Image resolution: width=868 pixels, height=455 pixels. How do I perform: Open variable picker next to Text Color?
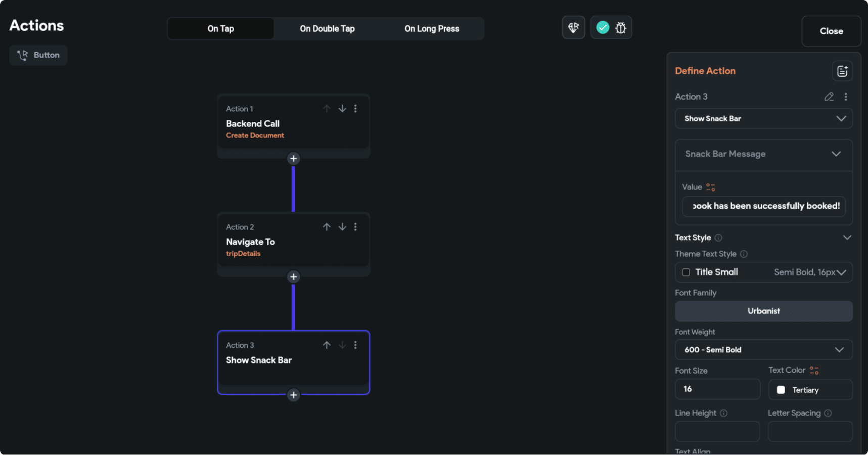pyautogui.click(x=813, y=370)
